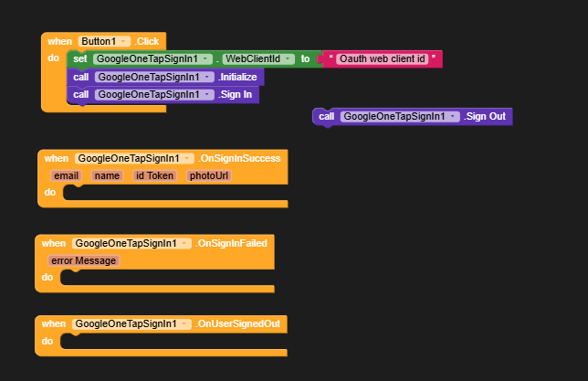Select the .OnSignInSuccess event block label
The width and height of the screenshot is (588, 381).
pos(239,158)
